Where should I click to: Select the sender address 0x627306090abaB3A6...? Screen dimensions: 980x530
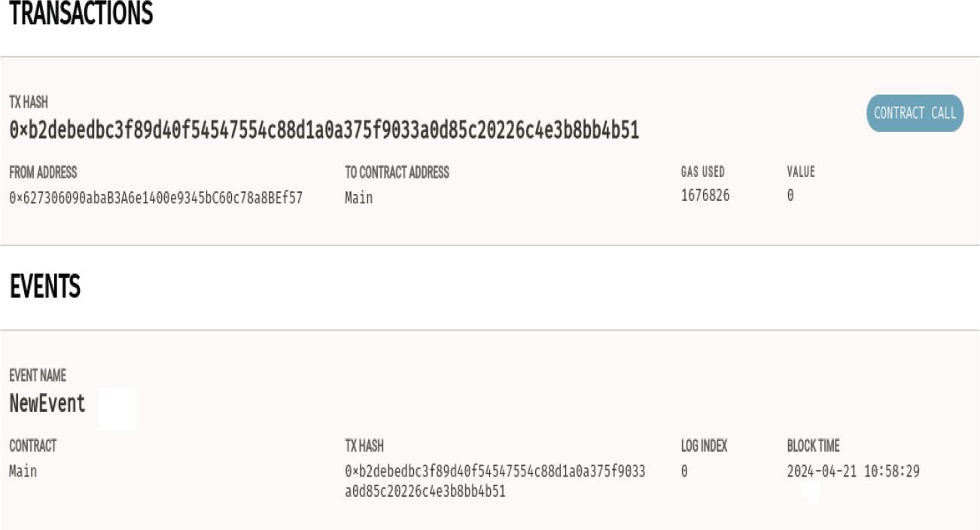[156, 198]
